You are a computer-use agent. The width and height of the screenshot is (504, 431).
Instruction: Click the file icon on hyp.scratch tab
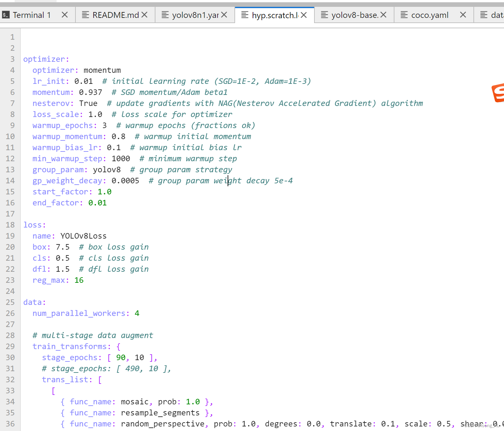[245, 15]
